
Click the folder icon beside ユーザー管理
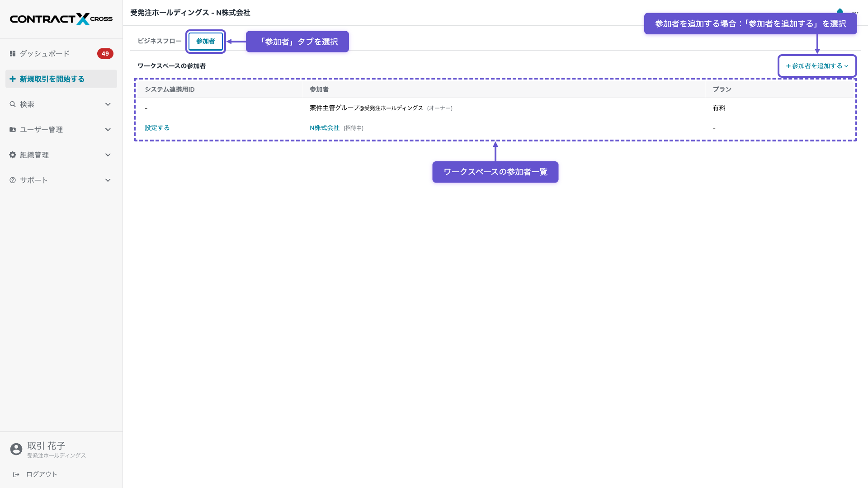click(13, 130)
